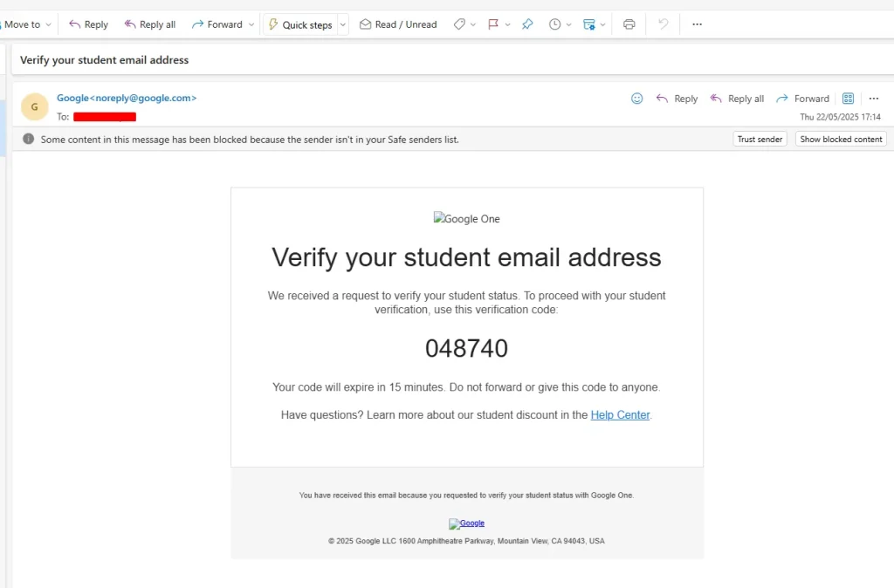894x588 pixels.
Task: Flag this email with the flag icon
Action: pos(494,24)
